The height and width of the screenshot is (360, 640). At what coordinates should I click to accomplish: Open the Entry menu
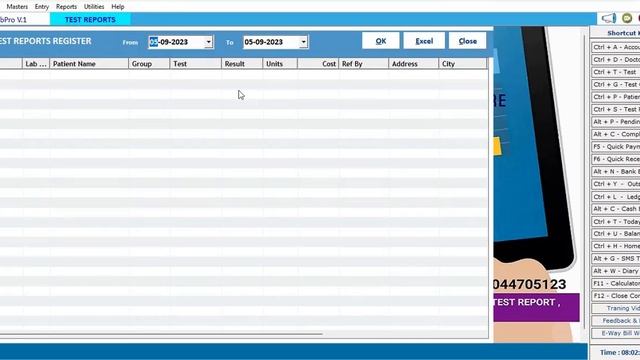tap(42, 7)
